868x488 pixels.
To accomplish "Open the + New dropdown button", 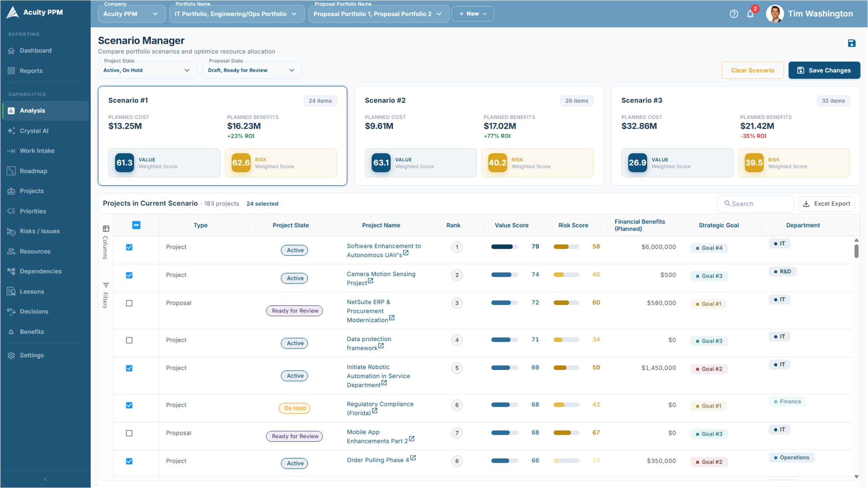I will 473,14.
